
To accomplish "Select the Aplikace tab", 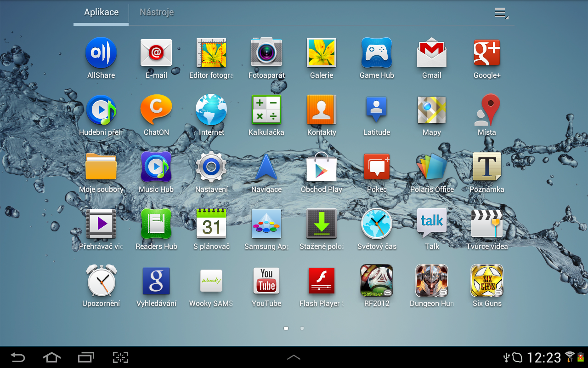I will (101, 12).
